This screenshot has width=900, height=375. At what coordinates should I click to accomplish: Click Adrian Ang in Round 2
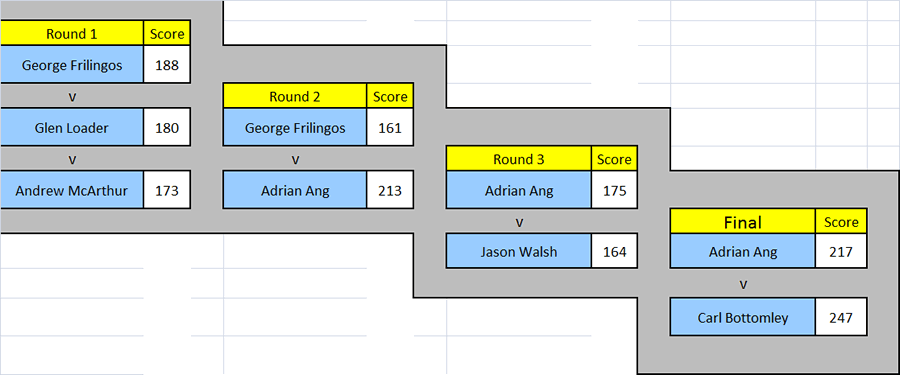click(x=294, y=190)
